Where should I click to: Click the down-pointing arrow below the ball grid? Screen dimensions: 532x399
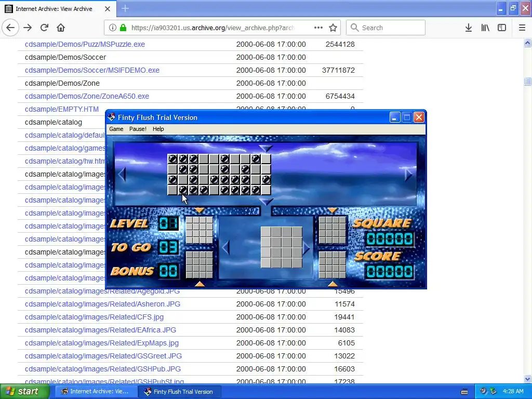tap(265, 202)
